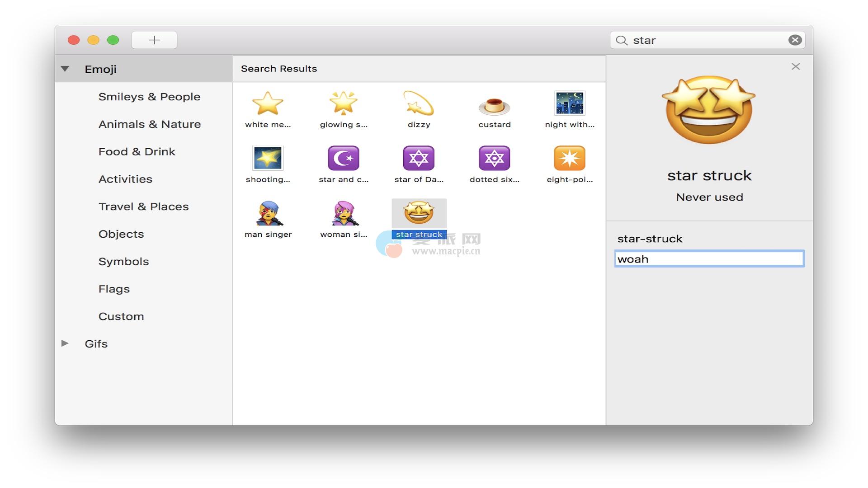Click the man singer emoji
This screenshot has width=868, height=488.
click(268, 213)
